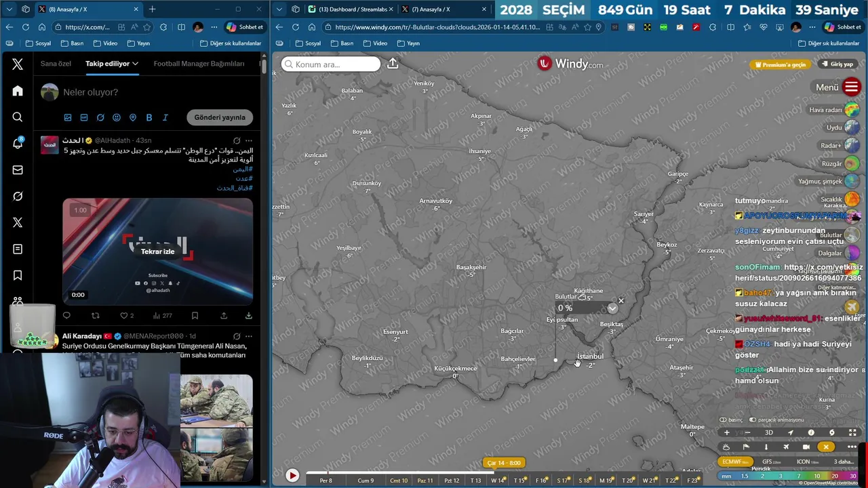This screenshot has height=488, width=868.
Task: Open X notifications bell
Action: 18,143
